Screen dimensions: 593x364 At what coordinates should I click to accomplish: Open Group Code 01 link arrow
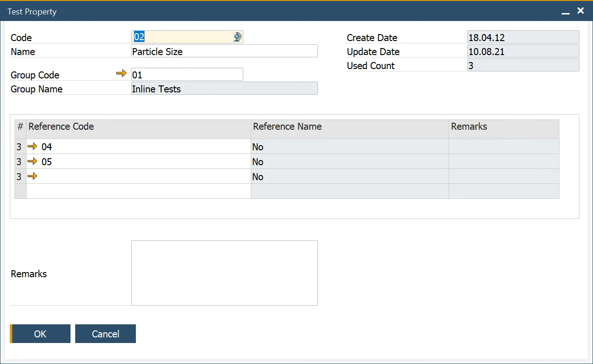tap(121, 73)
